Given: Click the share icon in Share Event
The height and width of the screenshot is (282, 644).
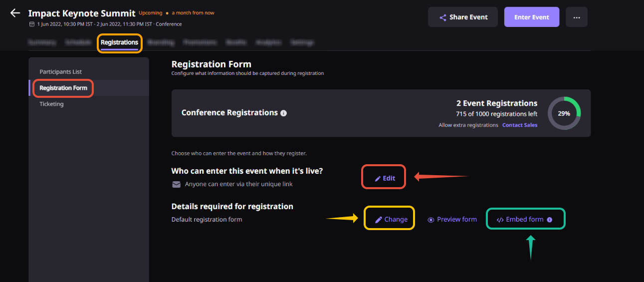Looking at the screenshot, I should [x=442, y=17].
